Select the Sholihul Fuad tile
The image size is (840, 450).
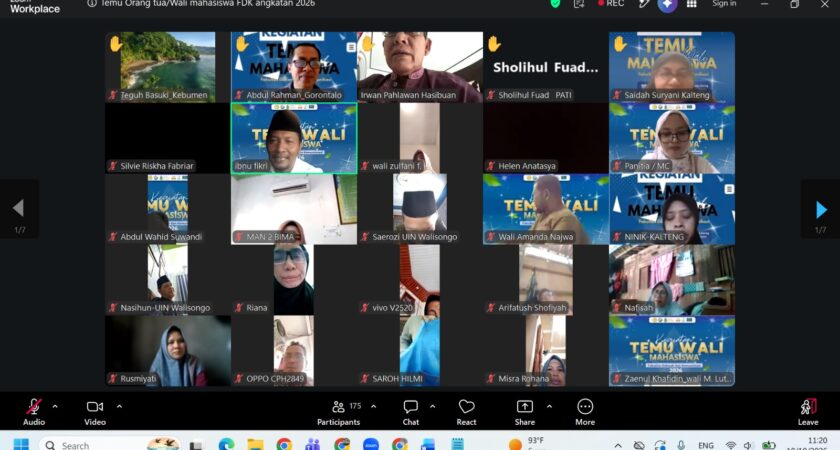[x=546, y=67]
